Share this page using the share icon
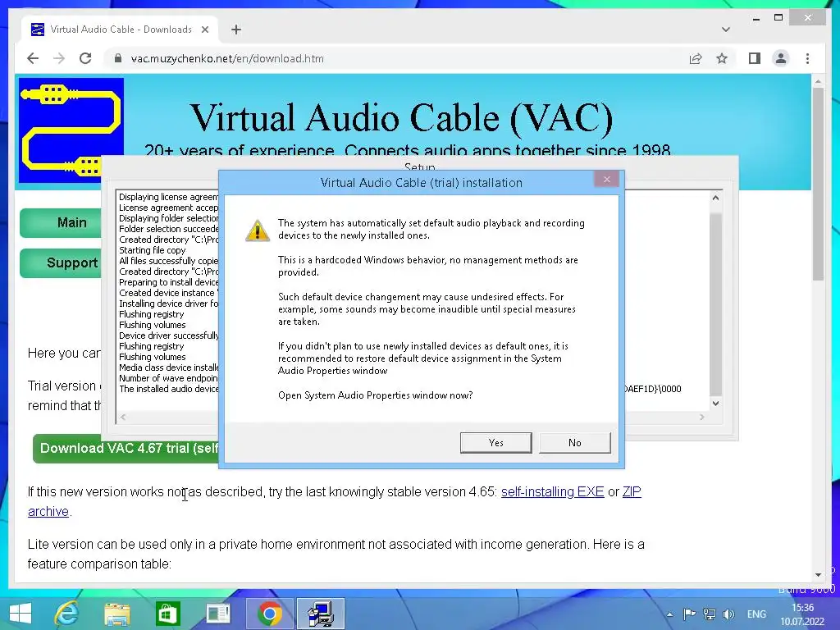The width and height of the screenshot is (840, 630). pos(696,58)
